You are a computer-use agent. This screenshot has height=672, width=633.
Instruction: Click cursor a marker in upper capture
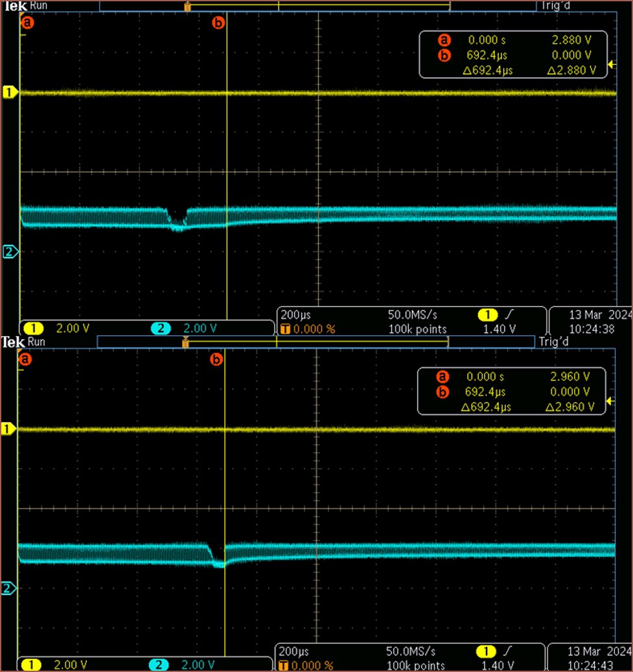[x=27, y=23]
